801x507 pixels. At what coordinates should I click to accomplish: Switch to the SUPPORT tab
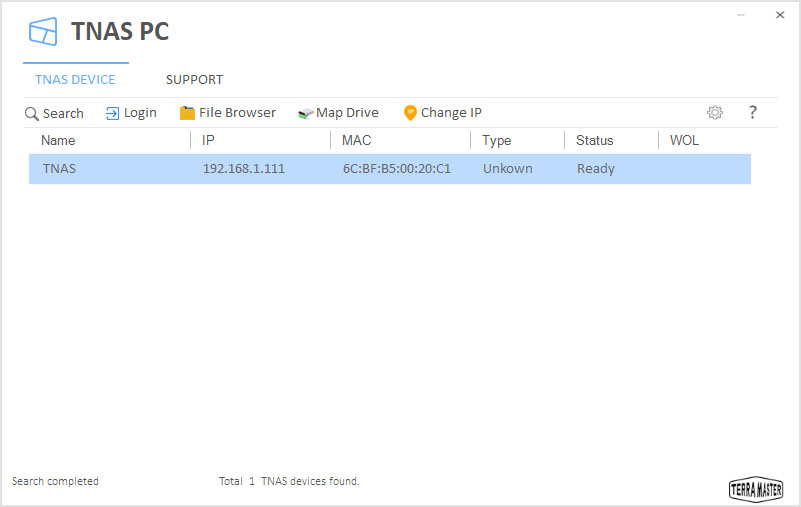tap(194, 80)
